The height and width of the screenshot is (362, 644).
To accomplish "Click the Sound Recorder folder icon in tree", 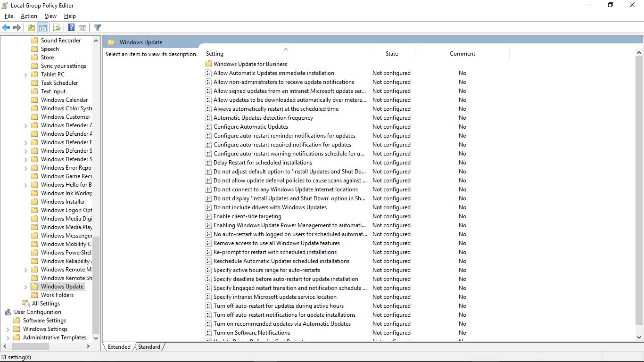I will pyautogui.click(x=34, y=41).
